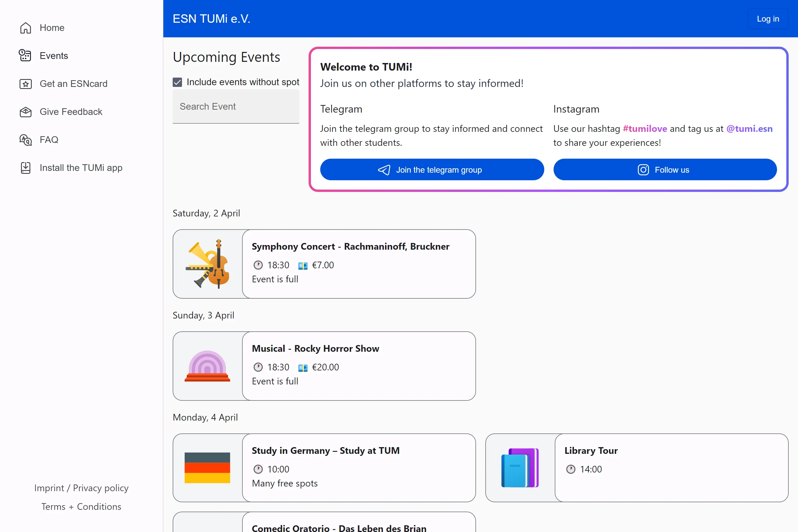
Task: Click the Telegram paper plane icon
Action: click(x=384, y=170)
